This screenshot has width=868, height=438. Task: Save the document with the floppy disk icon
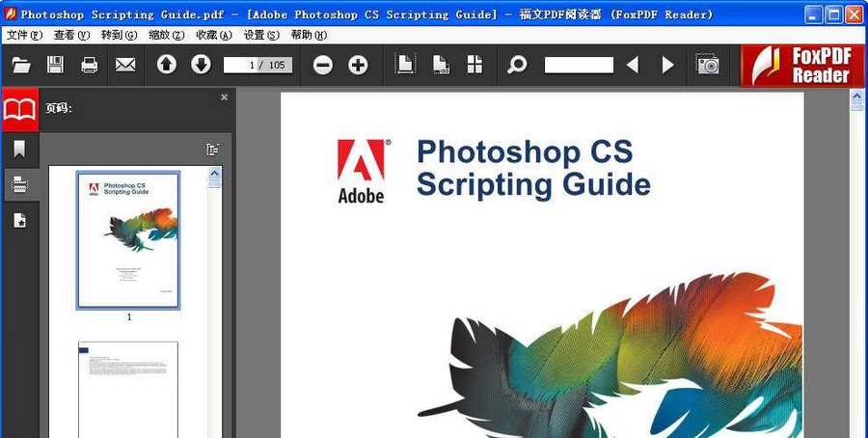coord(55,65)
